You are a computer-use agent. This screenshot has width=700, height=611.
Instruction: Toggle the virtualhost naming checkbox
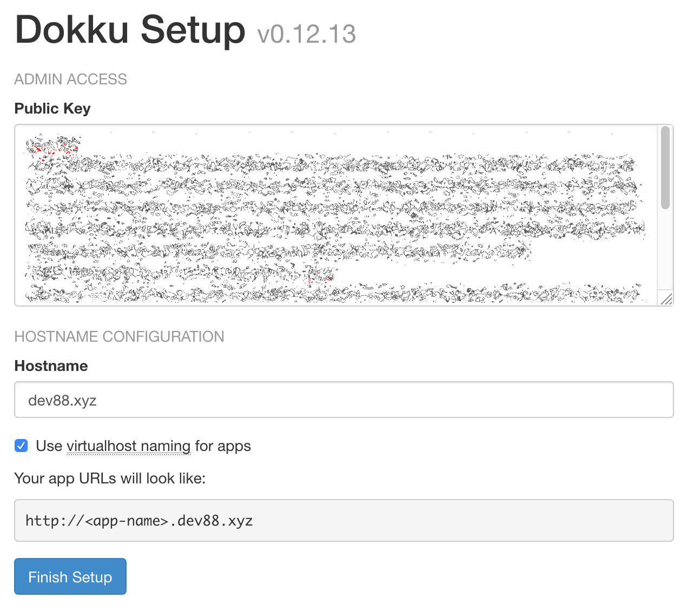coord(21,446)
